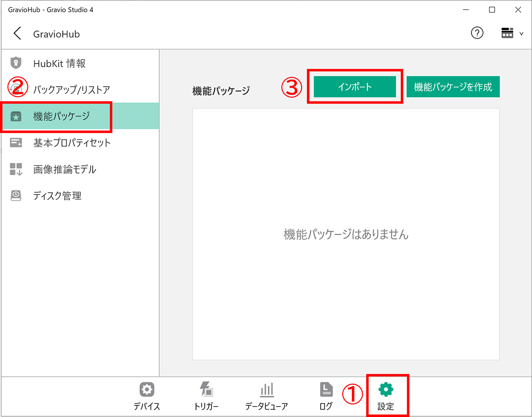Open HubKit 情報 in the sidebar
Viewport: 532px width, 417px height.
tap(80, 63)
